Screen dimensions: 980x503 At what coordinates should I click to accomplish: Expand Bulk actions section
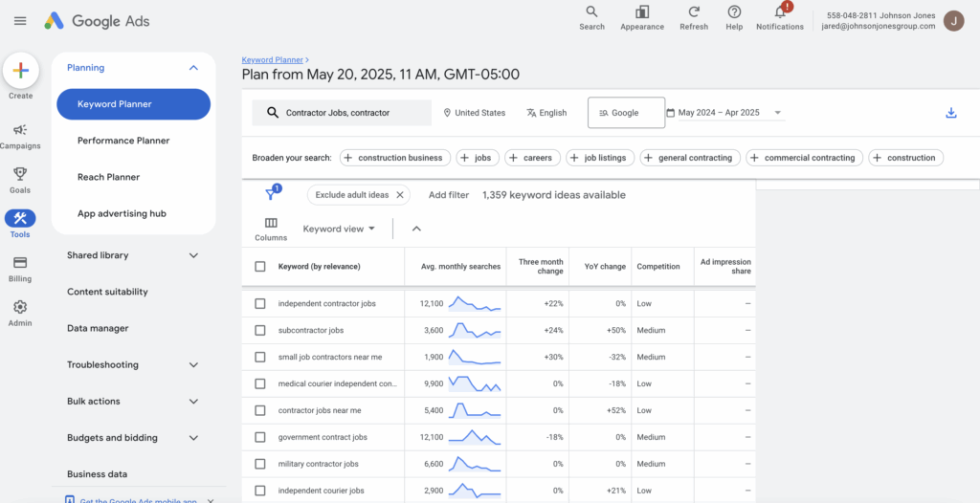193,401
